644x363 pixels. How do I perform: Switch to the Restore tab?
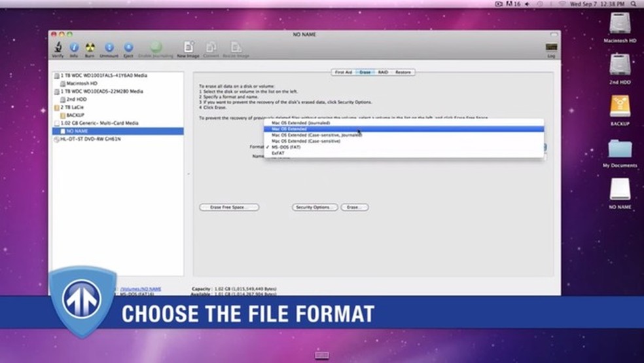click(x=403, y=72)
